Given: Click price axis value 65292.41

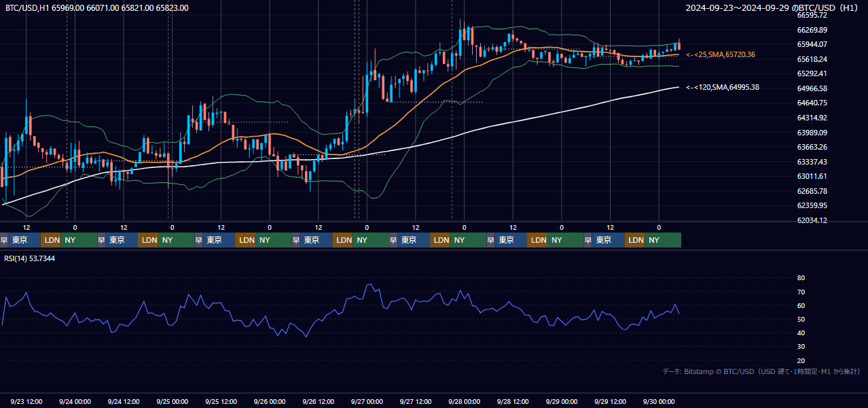Looking at the screenshot, I should 812,73.
